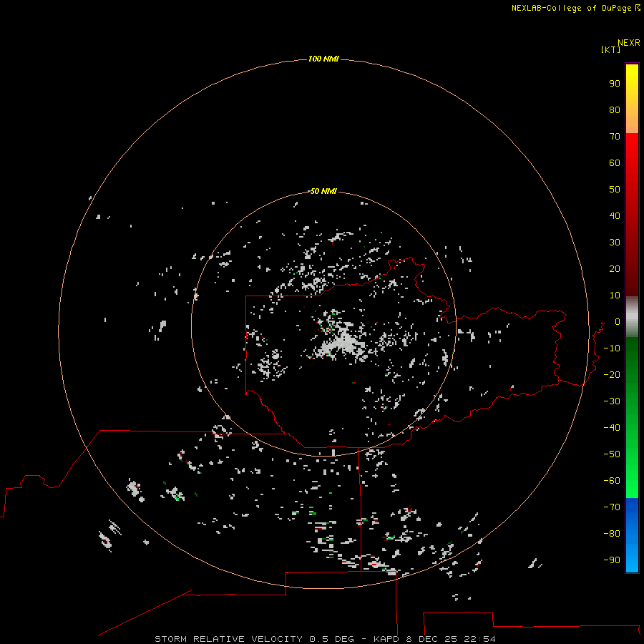Click the -60 tick label
The width and height of the screenshot is (644, 644).
pyautogui.click(x=612, y=481)
